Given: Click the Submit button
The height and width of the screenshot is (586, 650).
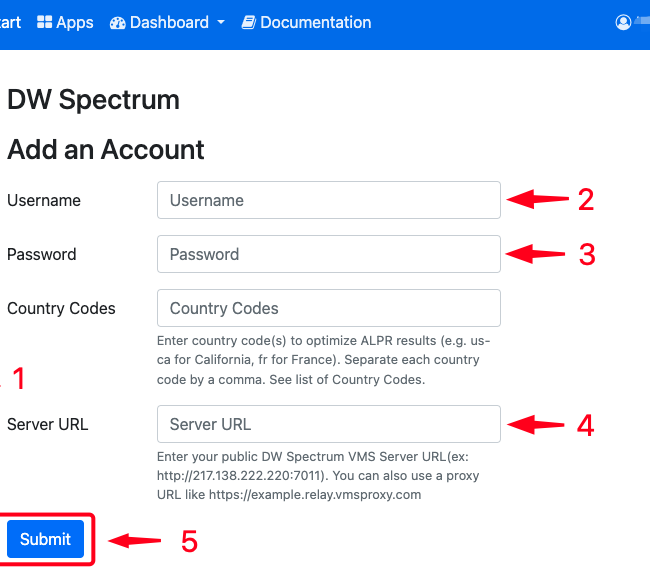Looking at the screenshot, I should pyautogui.click(x=46, y=539).
